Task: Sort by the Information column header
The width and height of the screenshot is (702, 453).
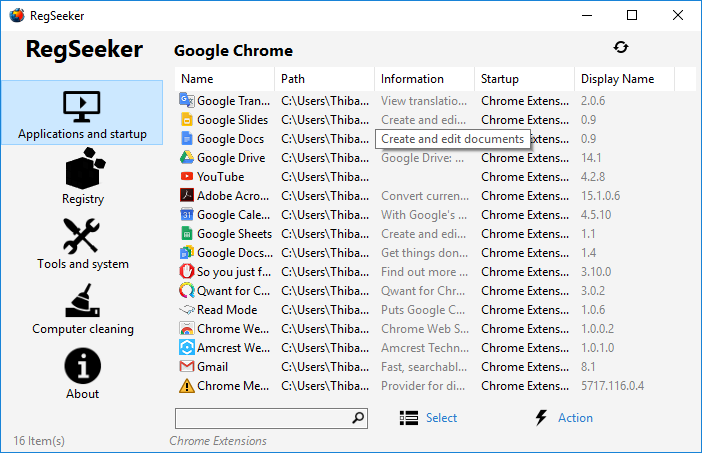Action: tap(424, 79)
